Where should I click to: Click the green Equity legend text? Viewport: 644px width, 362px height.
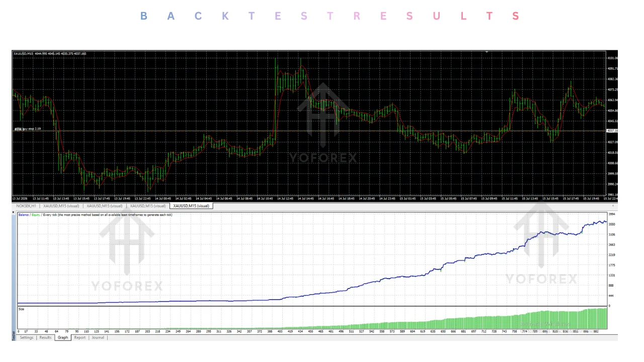36,215
